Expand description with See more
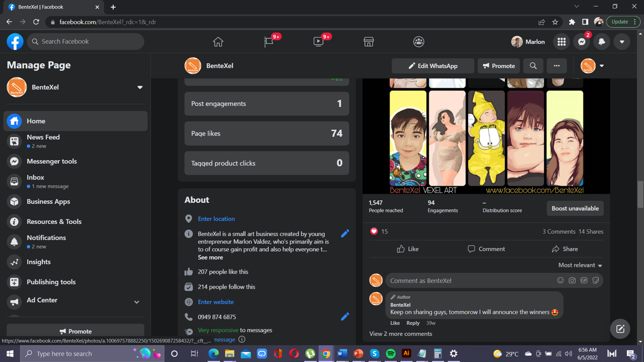The width and height of the screenshot is (644, 362). 210,257
